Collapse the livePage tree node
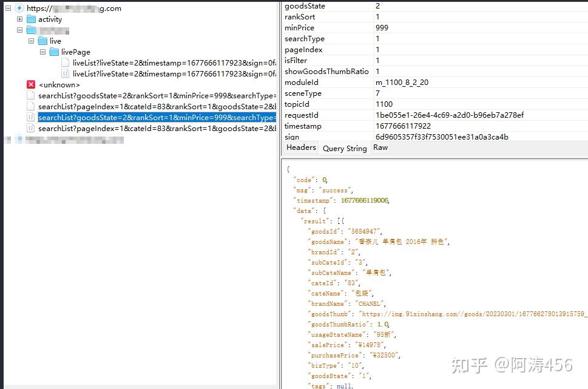 pyautogui.click(x=42, y=52)
